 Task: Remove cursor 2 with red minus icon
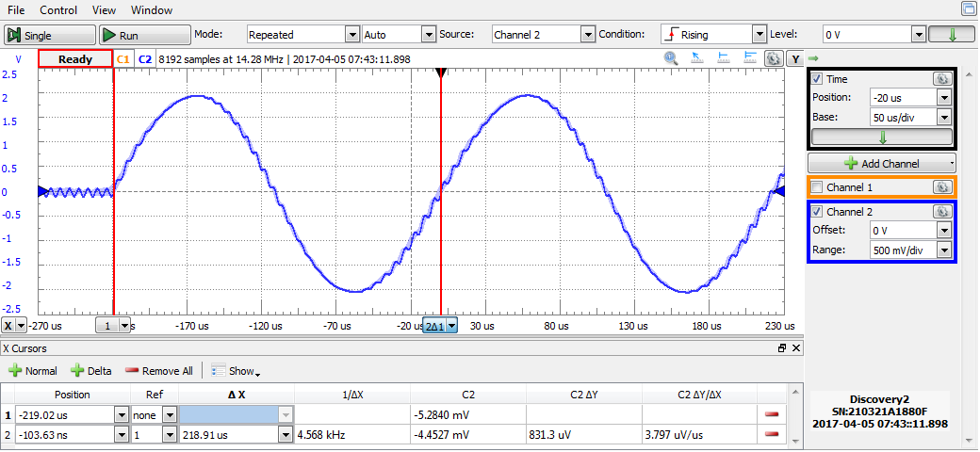(x=771, y=434)
